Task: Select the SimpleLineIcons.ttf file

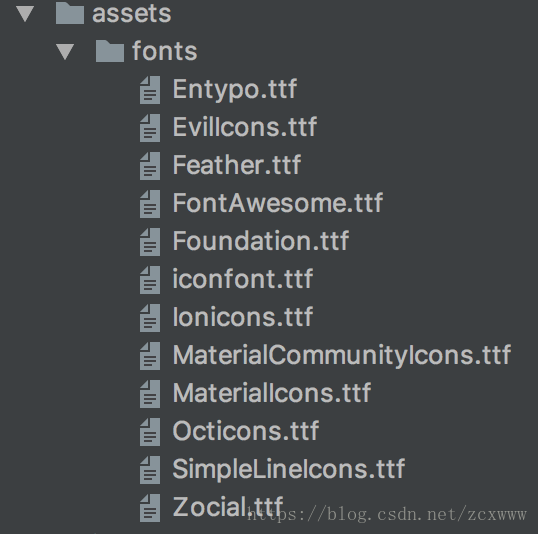Action: (289, 469)
